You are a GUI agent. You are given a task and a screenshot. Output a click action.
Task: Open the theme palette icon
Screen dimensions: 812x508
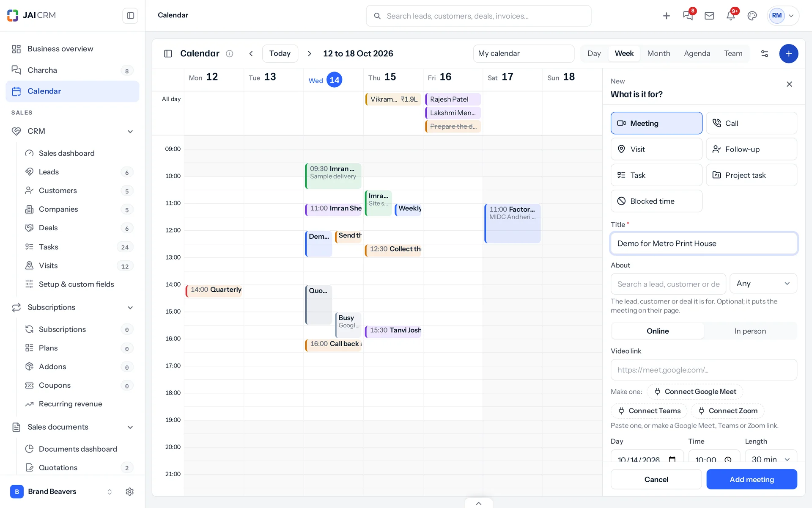click(752, 16)
